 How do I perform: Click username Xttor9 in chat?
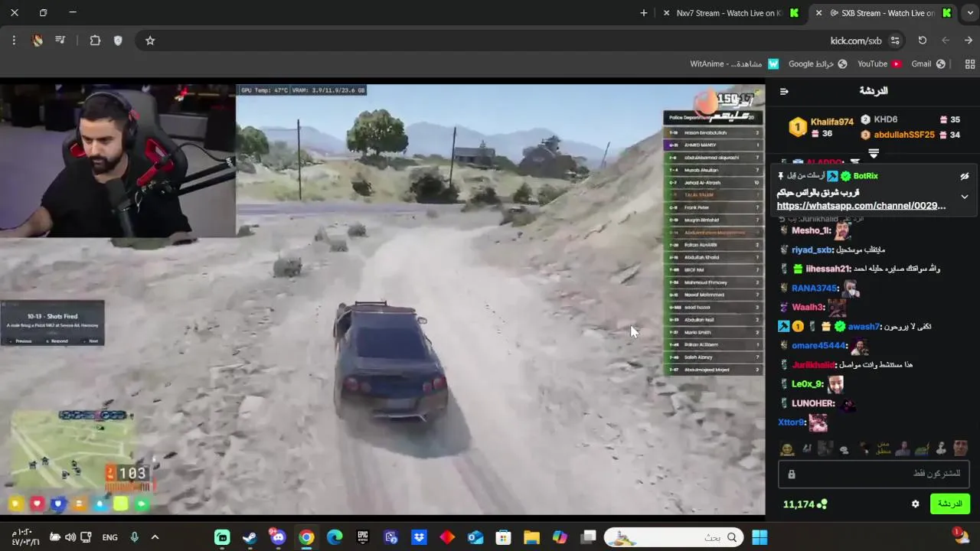click(x=792, y=422)
